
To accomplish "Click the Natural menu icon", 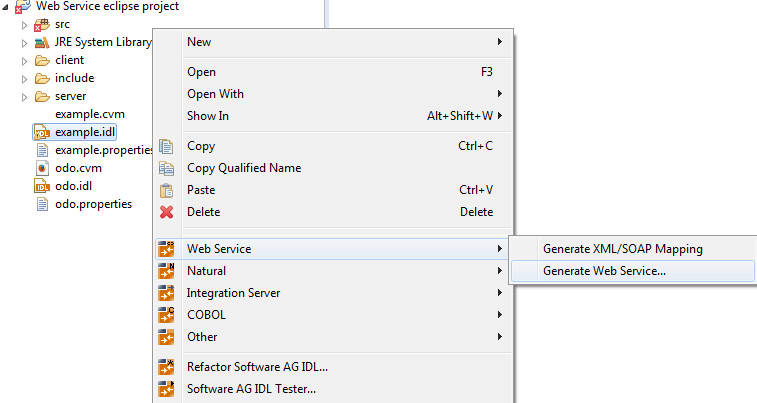I will [167, 271].
